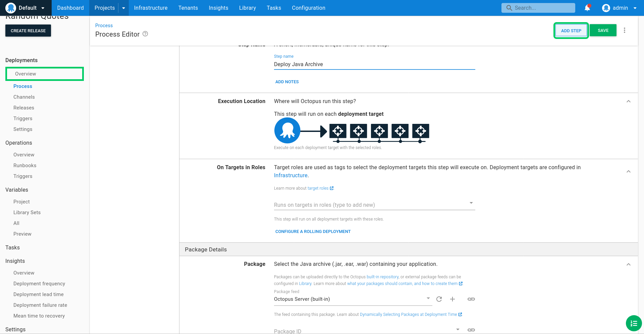Open the built-in repository link
Screen dimensions: 644x334
(383, 277)
